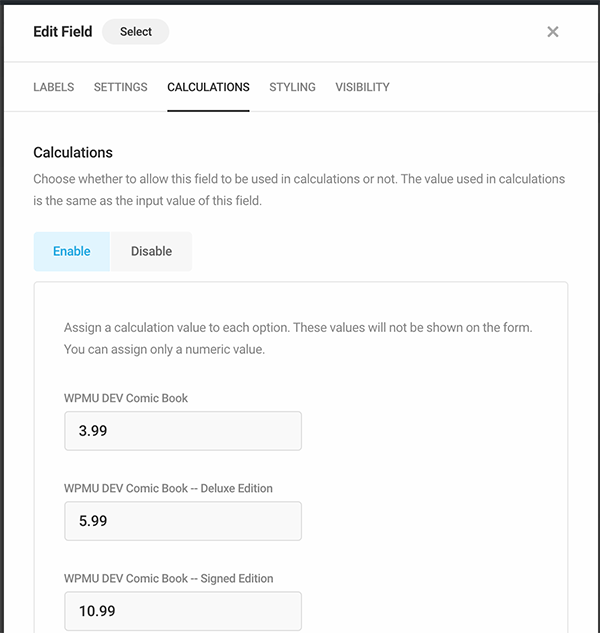600x633 pixels.
Task: Click the 'You can assign only a numeric value' note
Action: (x=164, y=350)
